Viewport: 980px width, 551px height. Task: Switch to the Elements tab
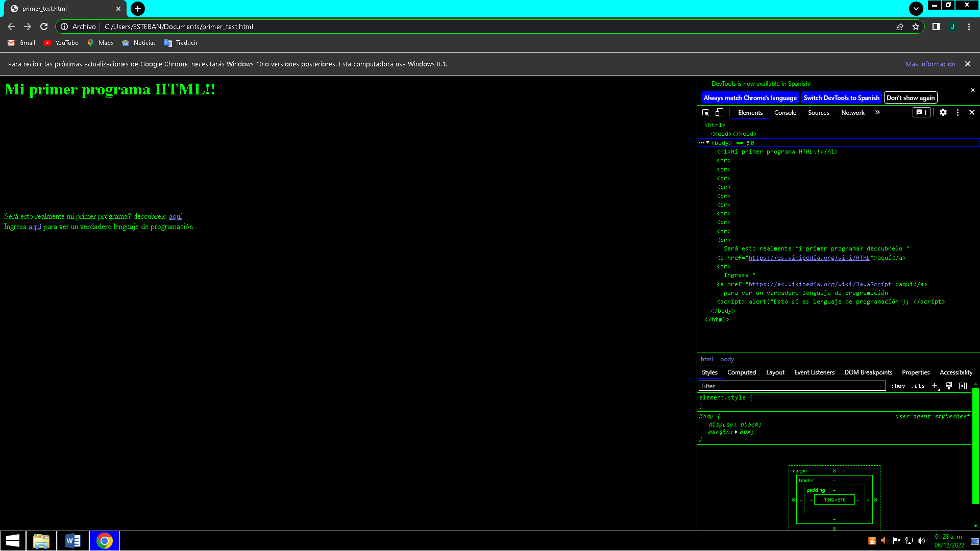coord(750,113)
